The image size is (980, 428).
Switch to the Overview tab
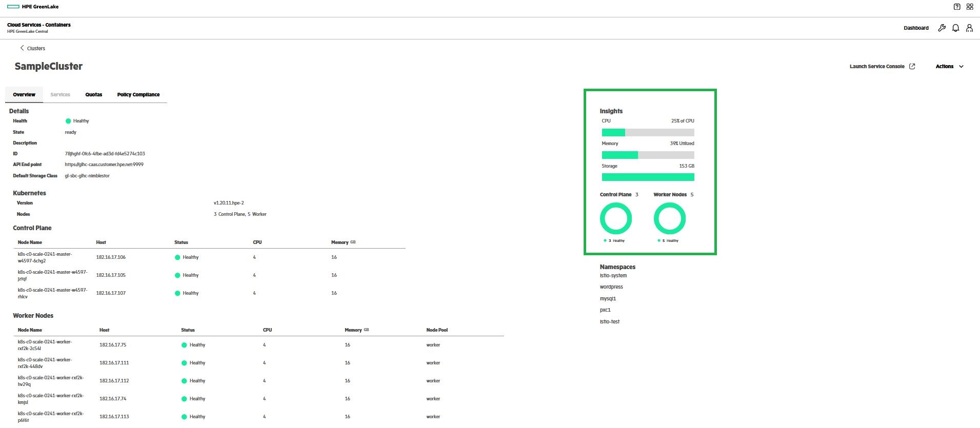click(x=24, y=95)
